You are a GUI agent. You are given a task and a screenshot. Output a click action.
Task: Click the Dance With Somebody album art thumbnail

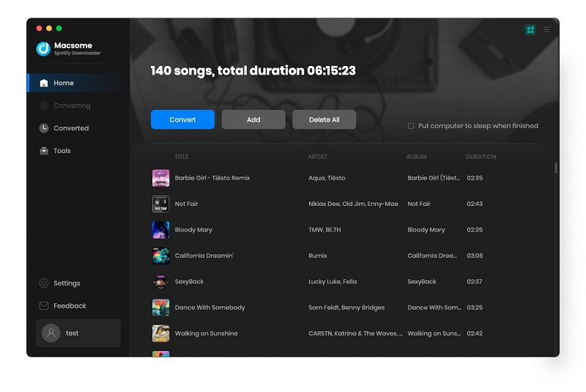click(x=160, y=308)
